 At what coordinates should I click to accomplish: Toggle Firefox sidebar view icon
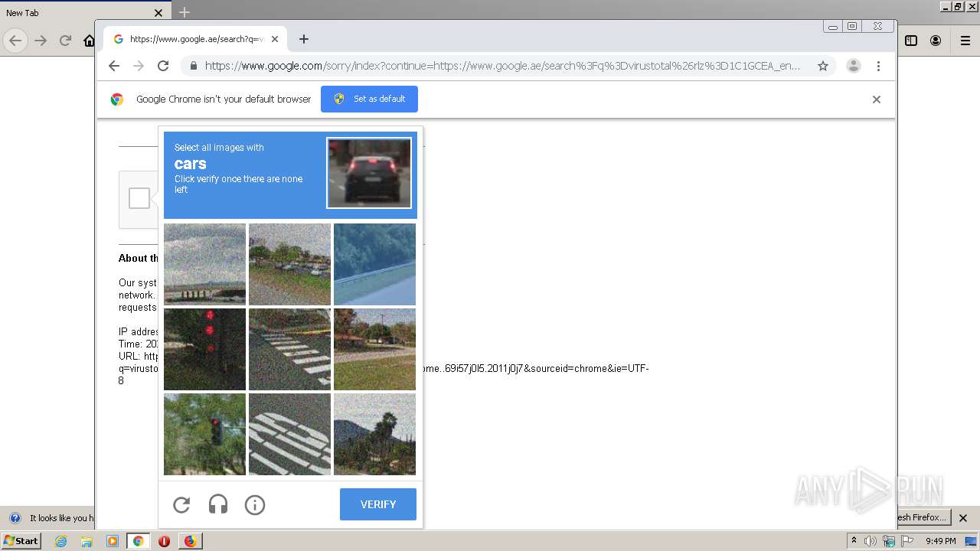click(911, 41)
